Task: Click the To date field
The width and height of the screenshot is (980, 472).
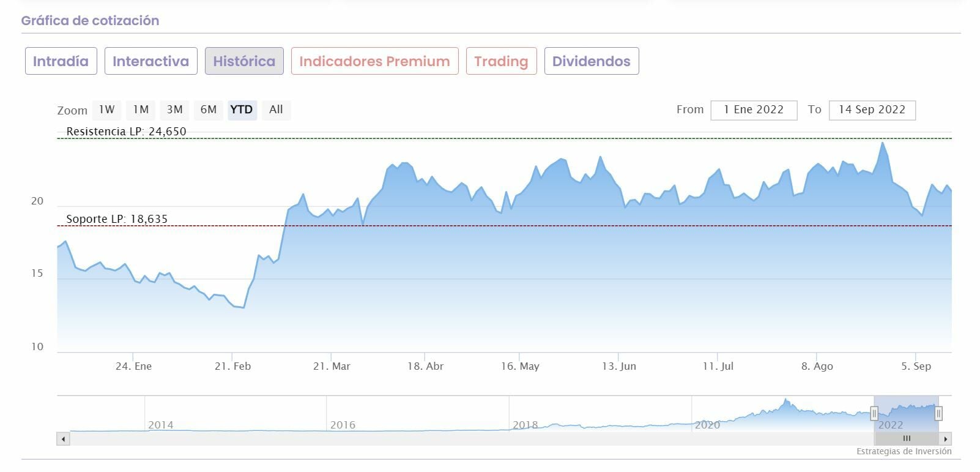Action: pos(872,110)
